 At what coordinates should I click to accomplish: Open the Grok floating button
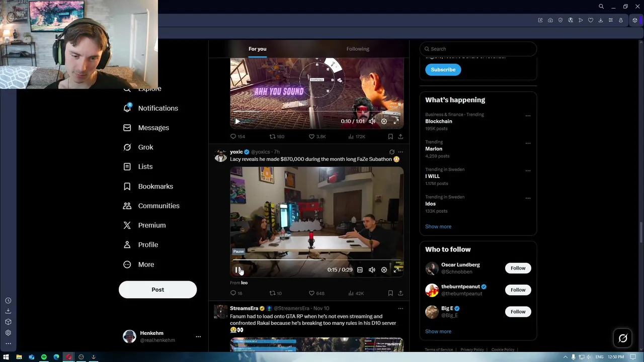(623, 338)
